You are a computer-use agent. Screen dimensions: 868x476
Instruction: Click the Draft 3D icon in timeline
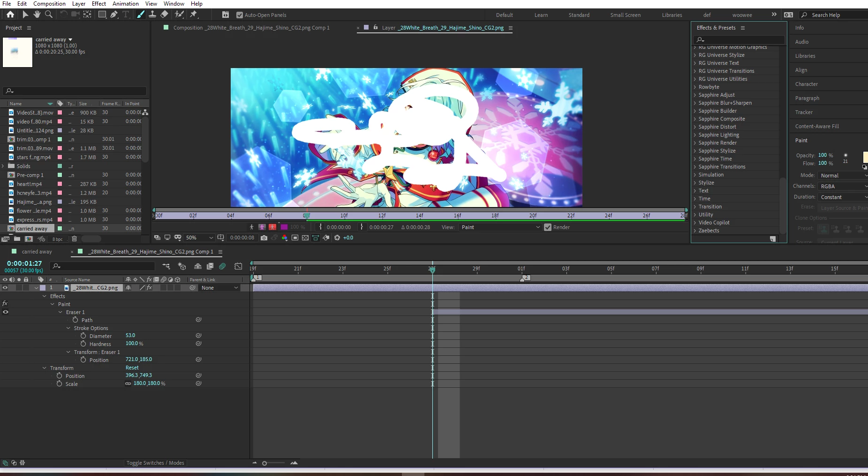pos(182,266)
